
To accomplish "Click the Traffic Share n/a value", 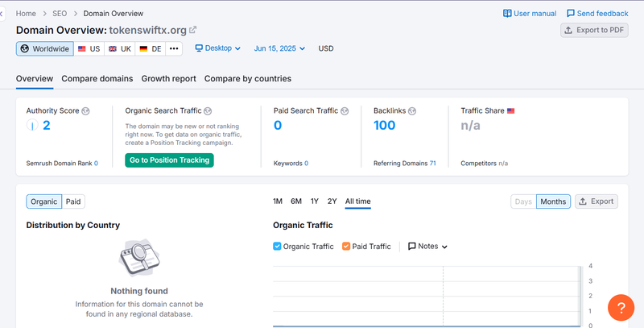I will pos(470,125).
